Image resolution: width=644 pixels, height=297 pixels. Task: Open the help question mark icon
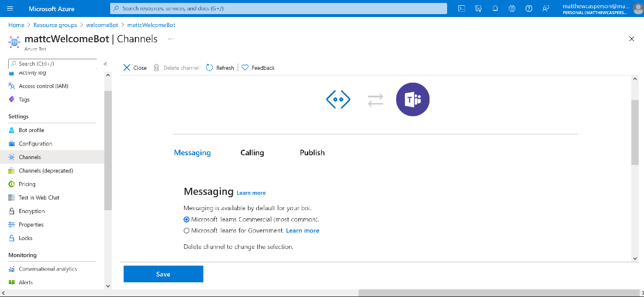[x=529, y=8]
